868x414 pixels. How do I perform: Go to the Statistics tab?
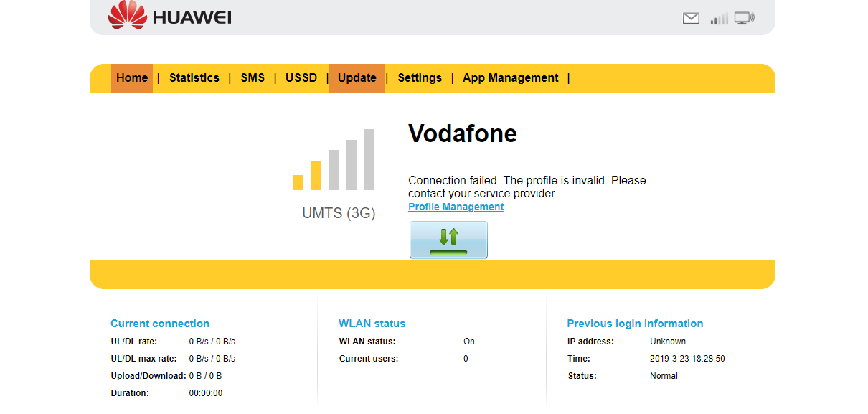(x=194, y=77)
